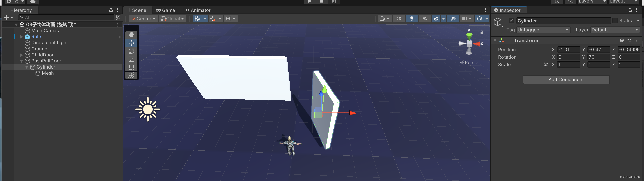The image size is (644, 181).
Task: Select the Rect tool in scene toolbar
Action: tap(131, 67)
